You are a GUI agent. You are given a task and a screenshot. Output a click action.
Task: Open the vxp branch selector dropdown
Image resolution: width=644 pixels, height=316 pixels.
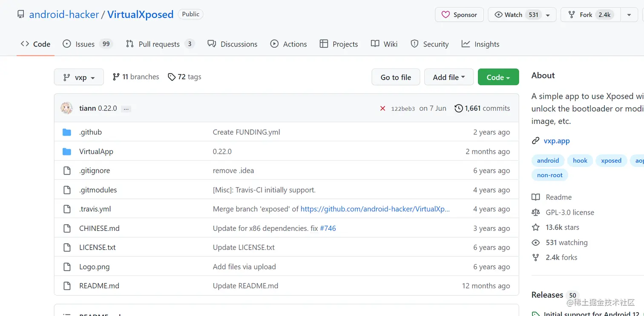point(79,77)
